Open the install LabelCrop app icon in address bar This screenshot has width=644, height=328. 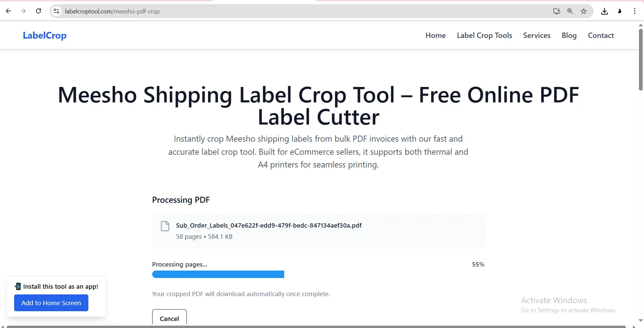[556, 11]
